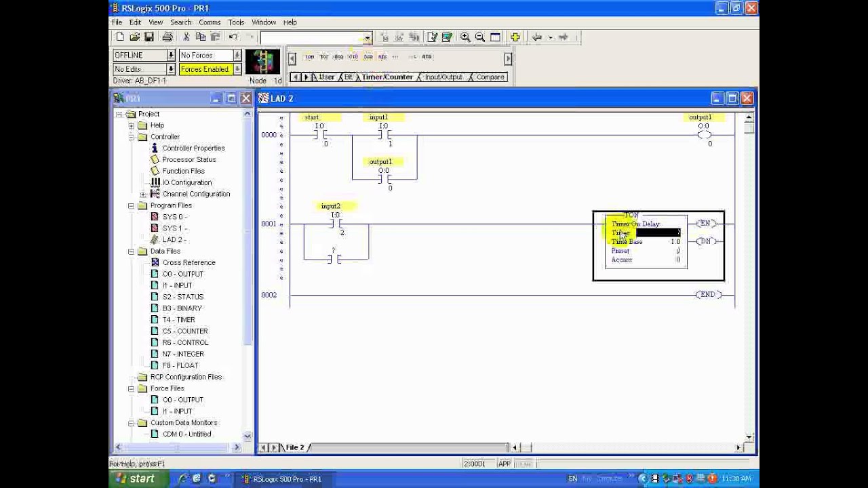Click the Copy icon in toolbar
The image size is (868, 488).
tap(201, 37)
